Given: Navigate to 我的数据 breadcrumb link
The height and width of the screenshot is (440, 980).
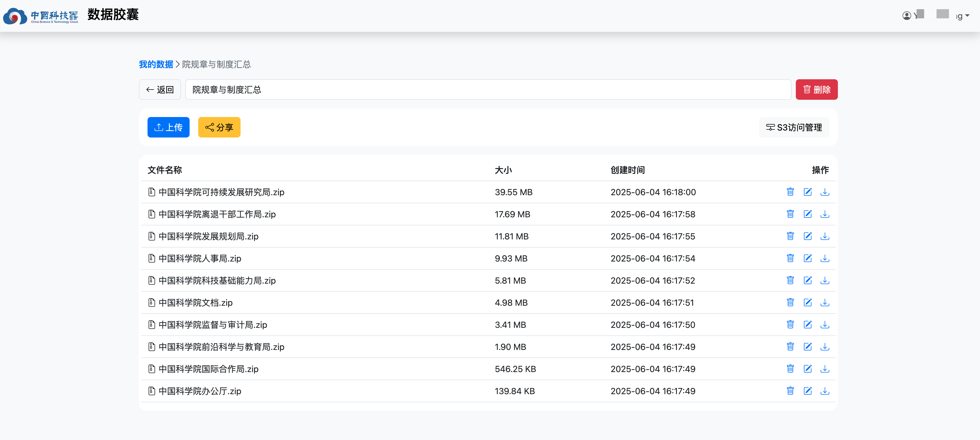Looking at the screenshot, I should [x=156, y=64].
